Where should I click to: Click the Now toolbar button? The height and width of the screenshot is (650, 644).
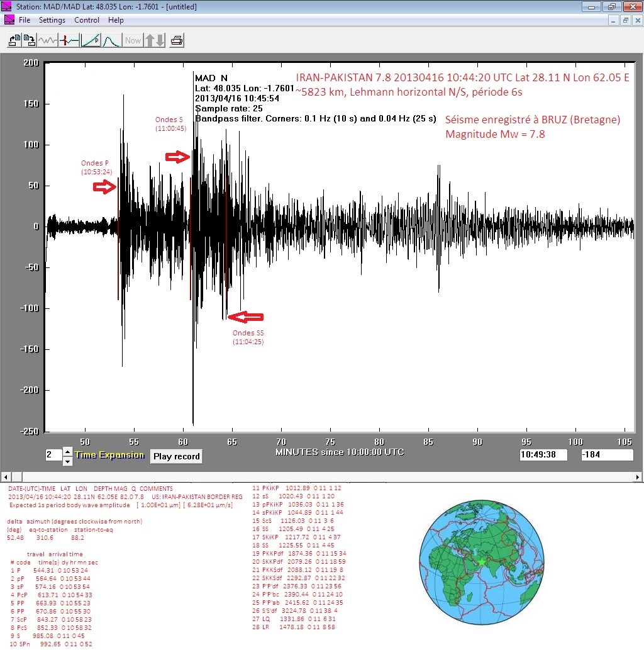tap(133, 41)
